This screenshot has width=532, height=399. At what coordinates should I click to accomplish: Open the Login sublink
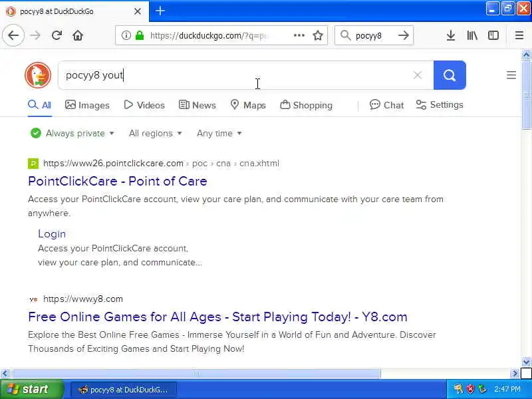[52, 234]
